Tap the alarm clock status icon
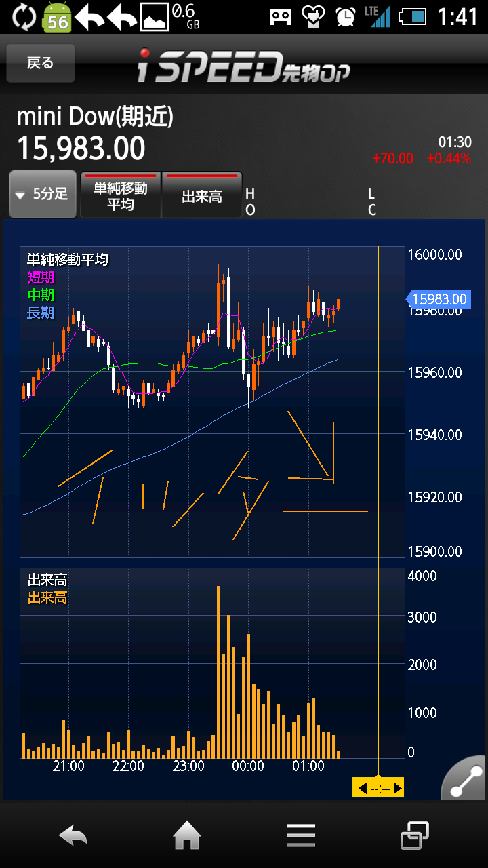The image size is (488, 868). [x=346, y=16]
